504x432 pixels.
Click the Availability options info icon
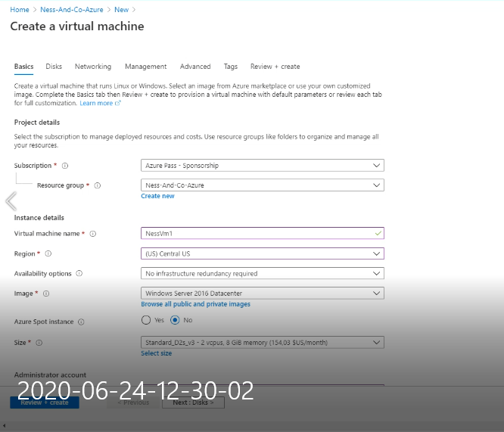tap(79, 274)
